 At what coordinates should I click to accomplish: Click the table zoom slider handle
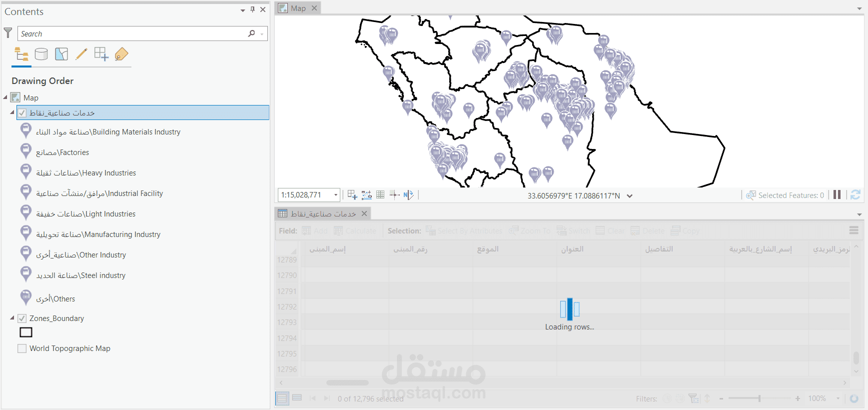coord(760,398)
